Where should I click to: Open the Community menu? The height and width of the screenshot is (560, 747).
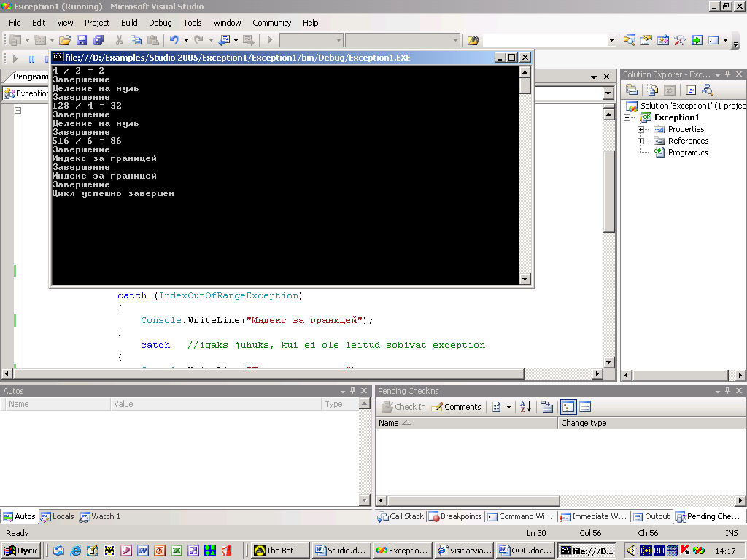271,23
